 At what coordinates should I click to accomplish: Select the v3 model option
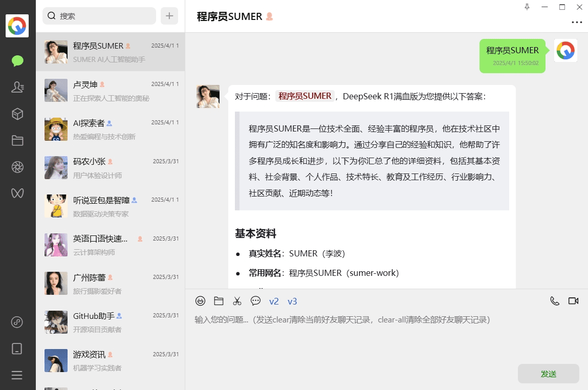tap(292, 301)
